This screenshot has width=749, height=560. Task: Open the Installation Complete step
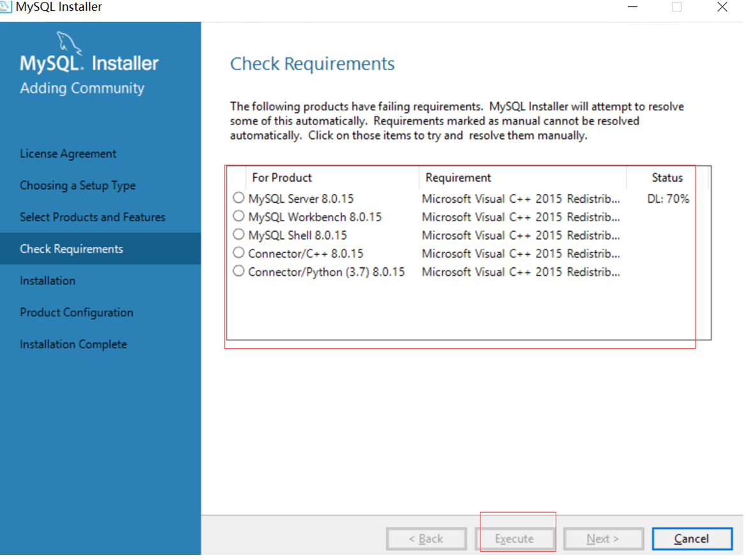click(x=73, y=344)
